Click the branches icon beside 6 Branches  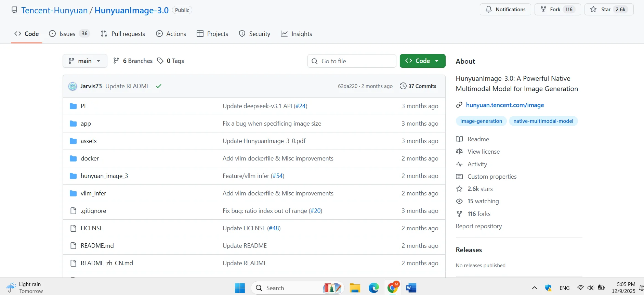(116, 61)
